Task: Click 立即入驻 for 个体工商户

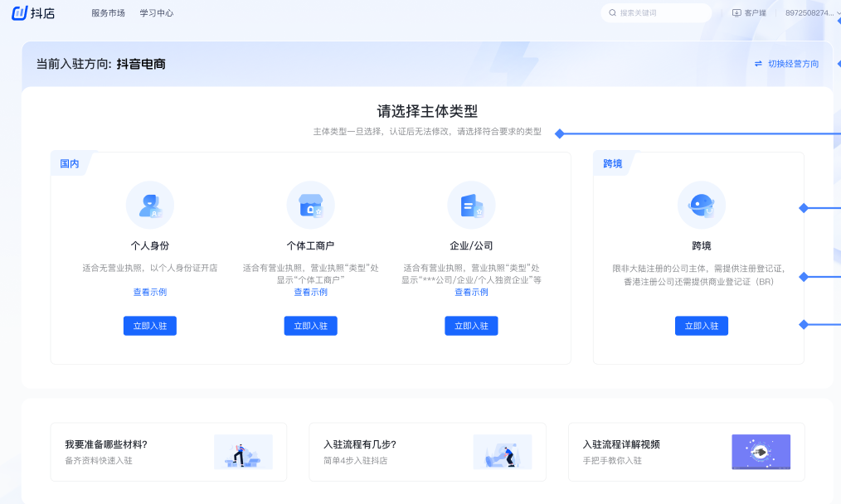Action: point(310,326)
